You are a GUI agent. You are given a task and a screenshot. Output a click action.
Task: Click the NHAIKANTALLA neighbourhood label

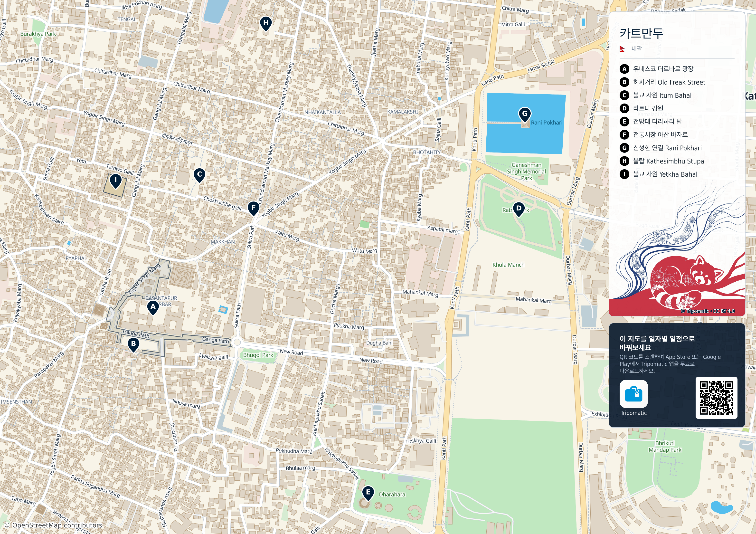click(x=322, y=112)
